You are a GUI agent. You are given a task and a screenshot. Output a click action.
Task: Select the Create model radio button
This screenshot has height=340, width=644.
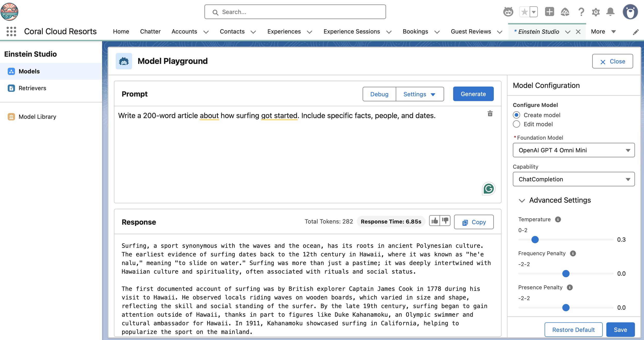coord(516,115)
